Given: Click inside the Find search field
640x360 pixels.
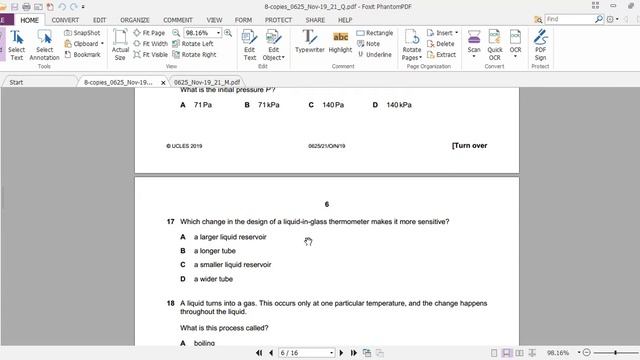Looking at the screenshot, I should point(569,19).
